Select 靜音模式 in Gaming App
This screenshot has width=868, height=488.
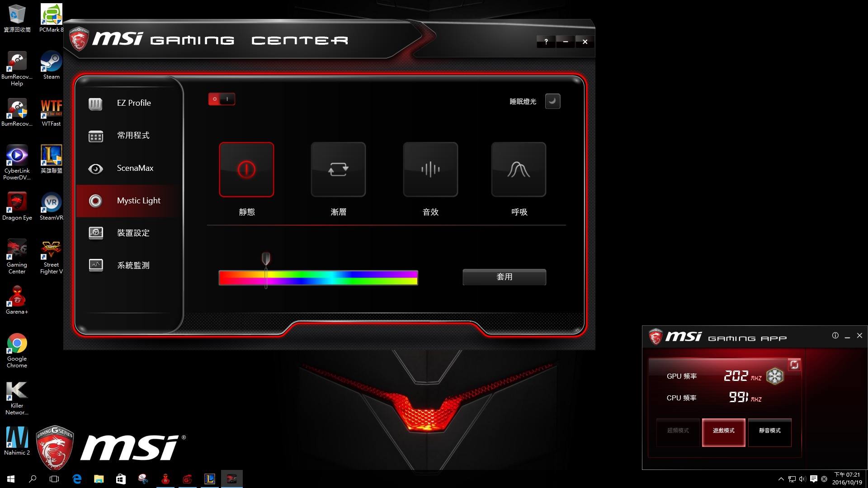tap(770, 432)
